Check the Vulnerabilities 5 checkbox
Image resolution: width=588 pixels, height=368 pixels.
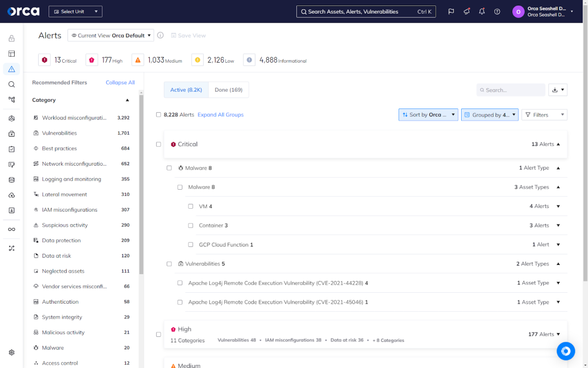tap(169, 264)
